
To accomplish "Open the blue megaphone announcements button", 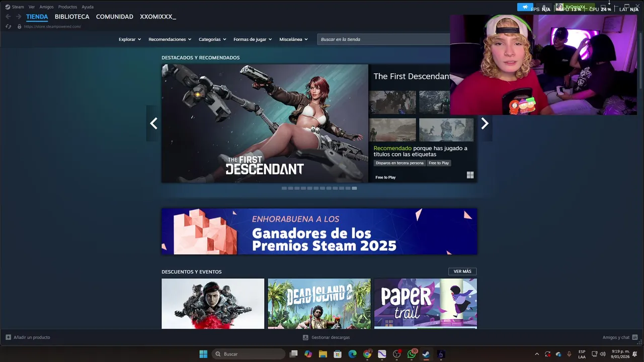I will pyautogui.click(x=525, y=7).
